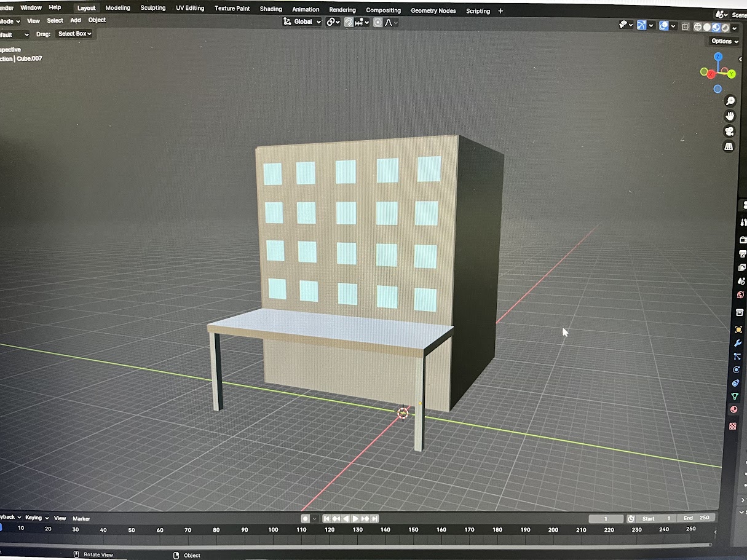The width and height of the screenshot is (747, 560).
Task: Open the Material properties tab icon
Action: tap(733, 410)
